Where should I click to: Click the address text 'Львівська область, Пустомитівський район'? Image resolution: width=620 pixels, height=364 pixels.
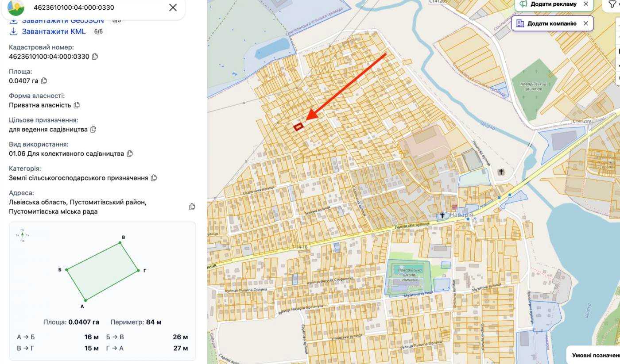77,202
